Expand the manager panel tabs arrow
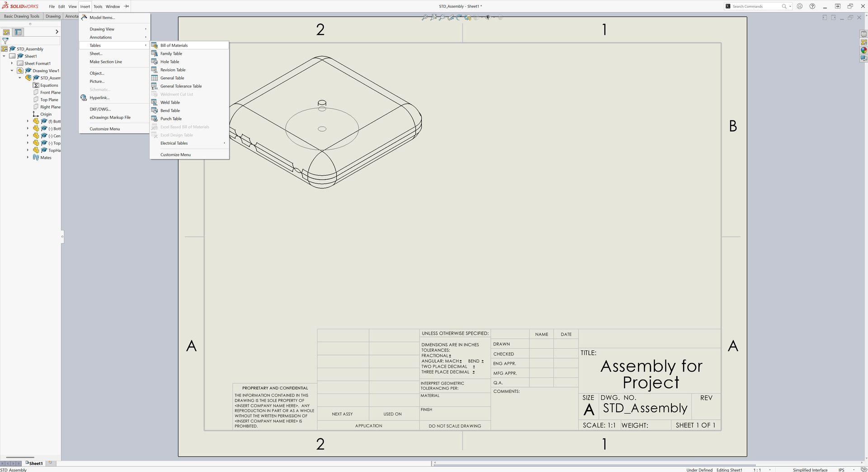868x472 pixels. [x=57, y=32]
